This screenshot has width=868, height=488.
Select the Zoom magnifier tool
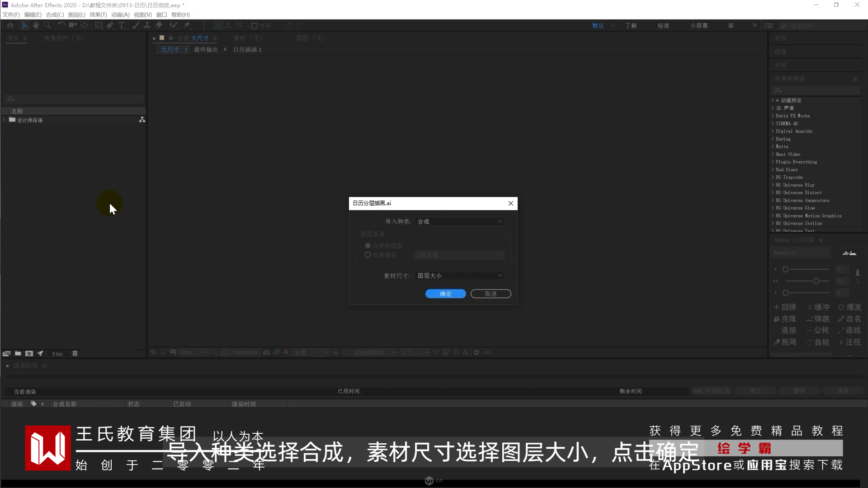click(47, 26)
